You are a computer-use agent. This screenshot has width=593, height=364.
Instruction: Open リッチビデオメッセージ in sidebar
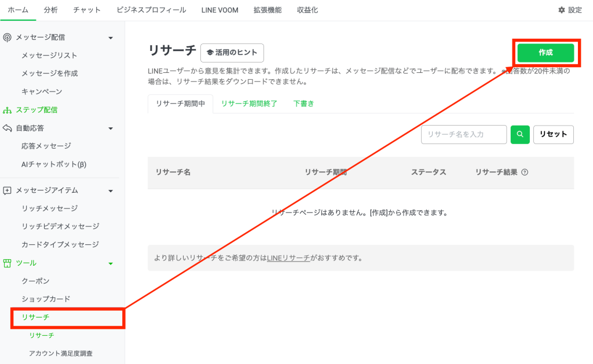coord(60,226)
